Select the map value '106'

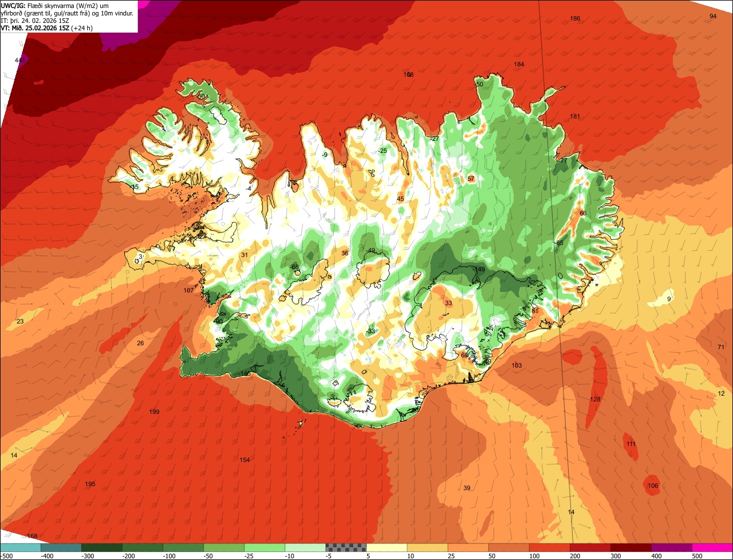653,486
